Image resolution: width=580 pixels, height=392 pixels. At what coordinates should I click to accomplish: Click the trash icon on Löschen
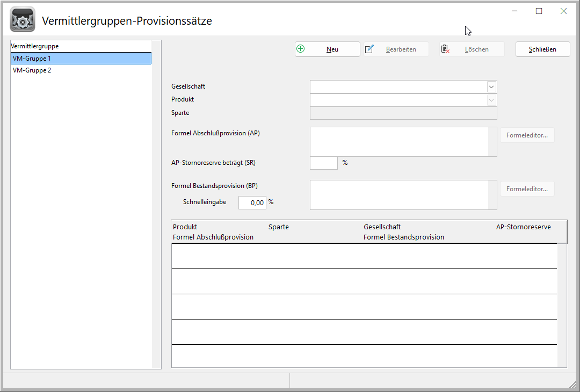tap(445, 49)
